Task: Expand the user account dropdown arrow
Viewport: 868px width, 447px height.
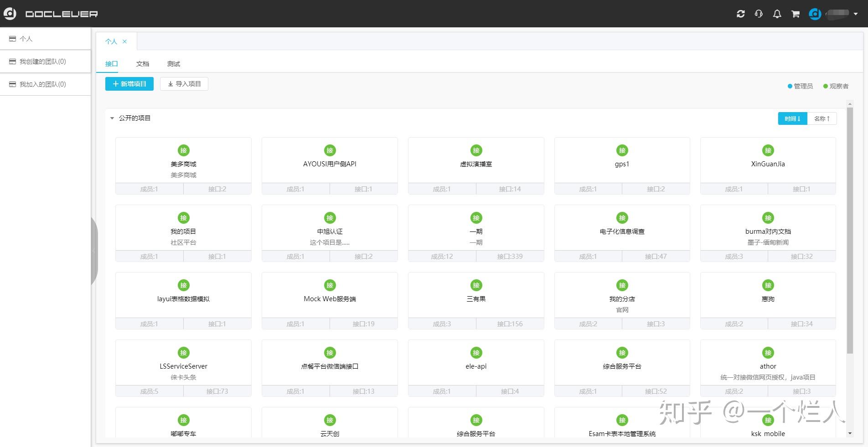Action: 856,14
